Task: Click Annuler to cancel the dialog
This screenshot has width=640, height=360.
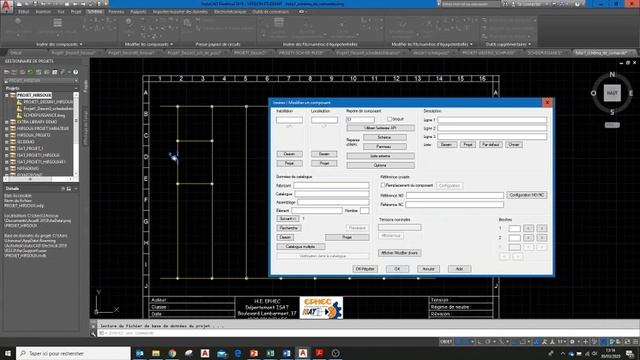Action: point(428,269)
